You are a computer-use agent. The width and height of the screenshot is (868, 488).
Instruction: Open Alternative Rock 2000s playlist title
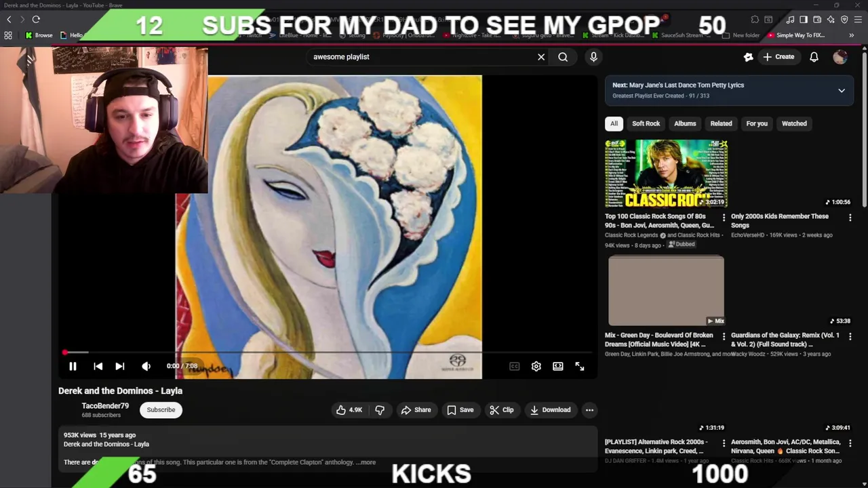pyautogui.click(x=656, y=446)
